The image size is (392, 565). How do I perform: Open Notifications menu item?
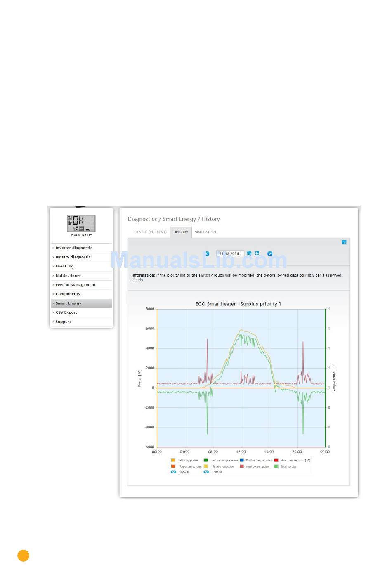point(81,276)
